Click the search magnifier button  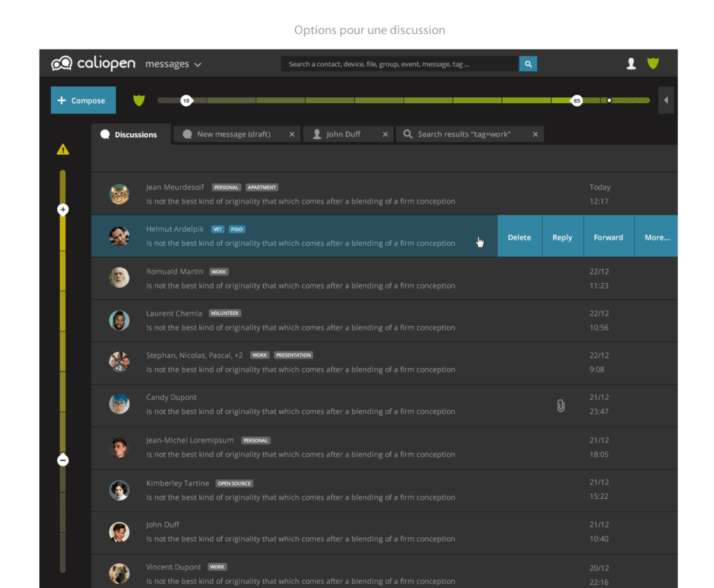528,64
